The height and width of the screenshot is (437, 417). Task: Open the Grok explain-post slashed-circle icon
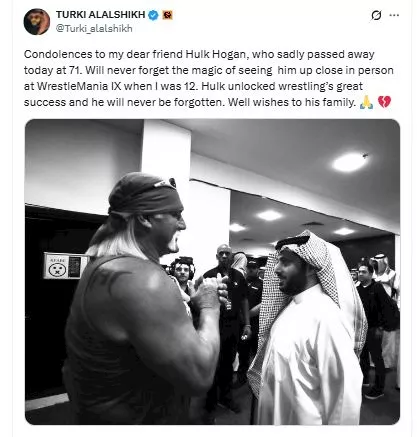[x=376, y=15]
